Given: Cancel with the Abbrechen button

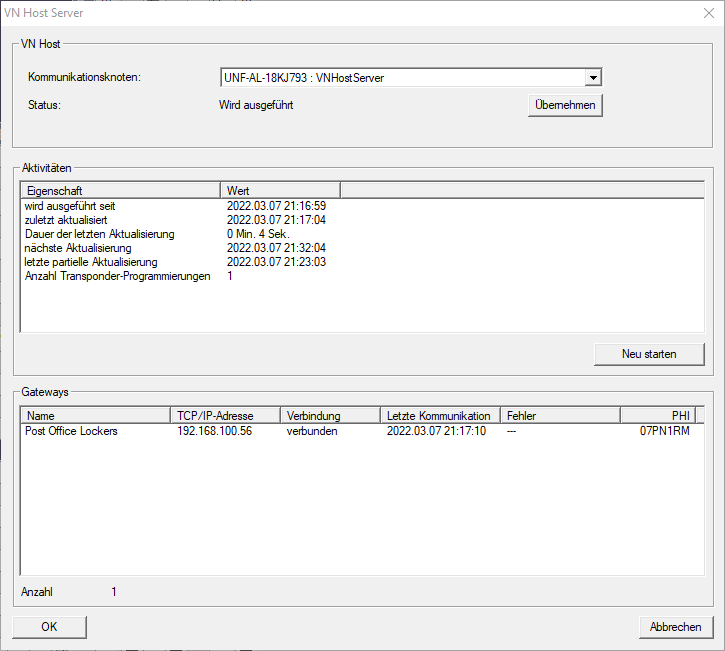Looking at the screenshot, I should pos(675,627).
